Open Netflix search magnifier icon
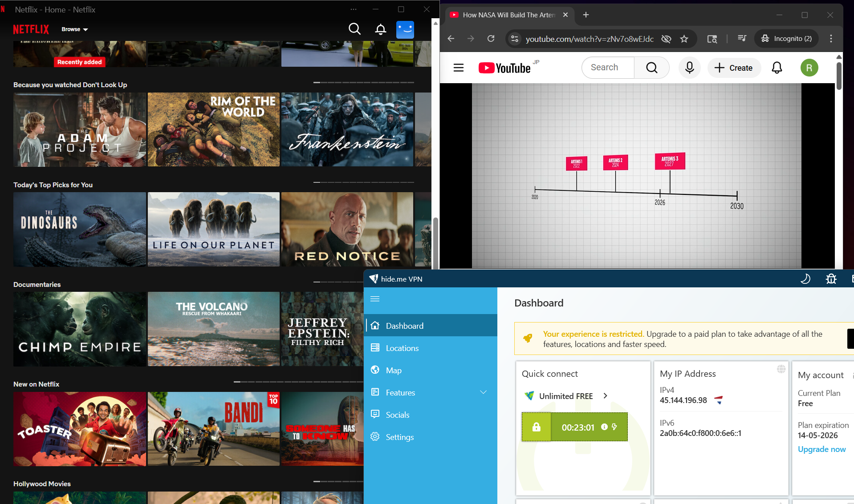Image resolution: width=854 pixels, height=504 pixels. [354, 29]
